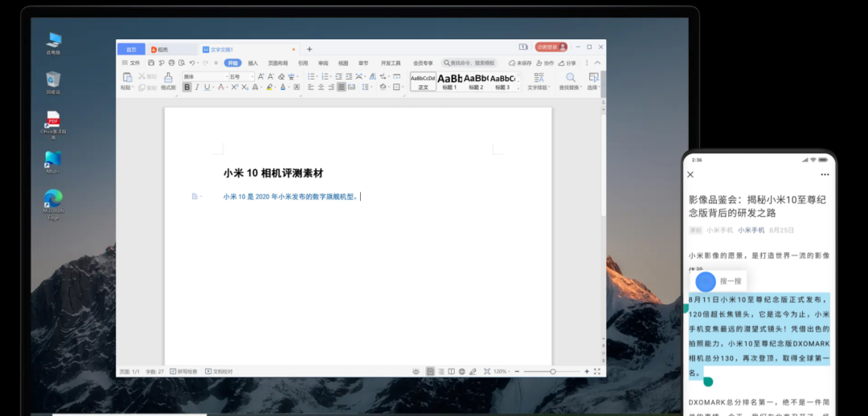Expand the zoom percentage 120% dropdown

pos(502,372)
